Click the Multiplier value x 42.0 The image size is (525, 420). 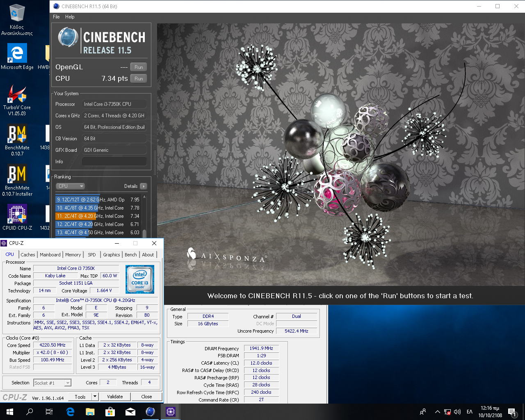click(x=52, y=352)
